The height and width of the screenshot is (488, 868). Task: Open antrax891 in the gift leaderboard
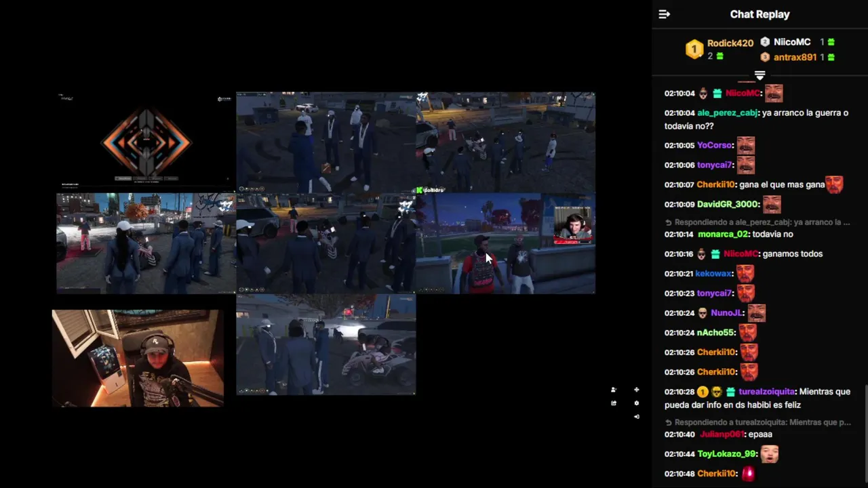795,58
